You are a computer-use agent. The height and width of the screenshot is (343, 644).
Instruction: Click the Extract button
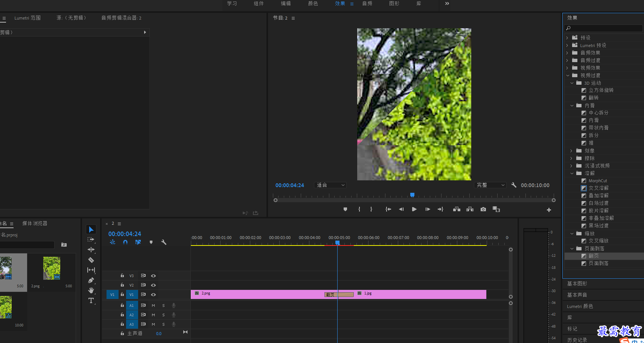470,209
